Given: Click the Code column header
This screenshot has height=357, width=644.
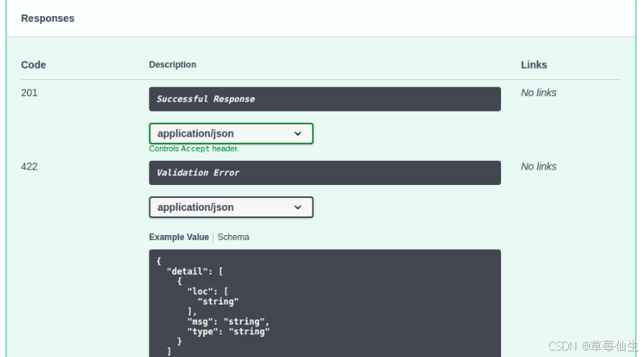Looking at the screenshot, I should [33, 65].
